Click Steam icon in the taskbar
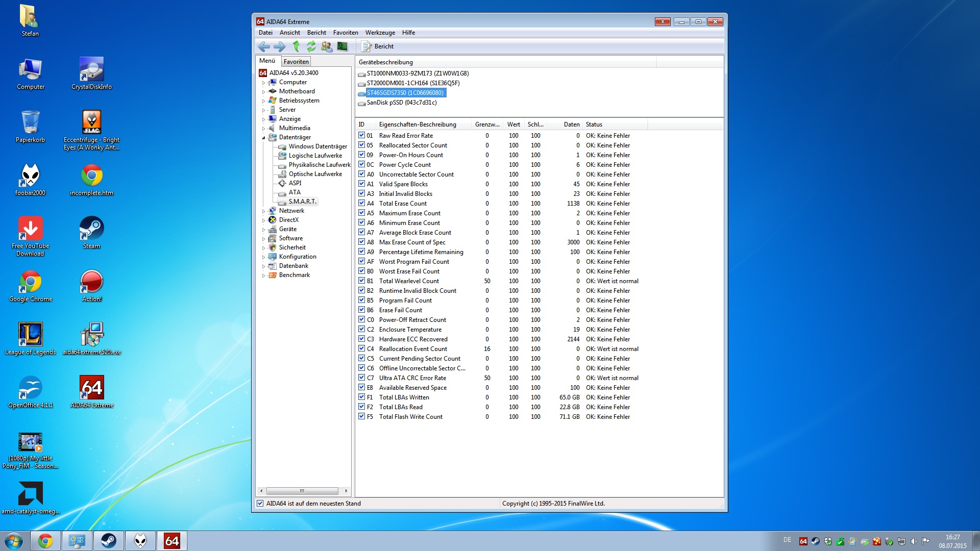 coord(108,541)
